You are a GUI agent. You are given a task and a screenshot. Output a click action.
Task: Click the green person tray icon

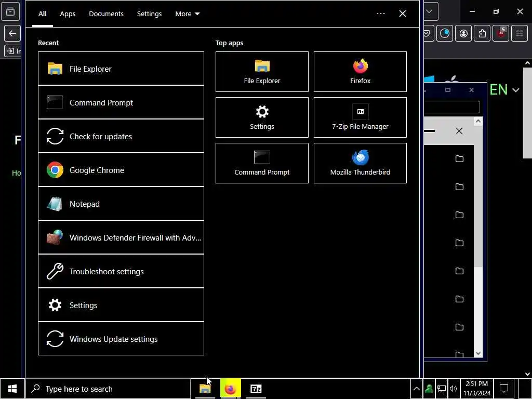pyautogui.click(x=429, y=389)
